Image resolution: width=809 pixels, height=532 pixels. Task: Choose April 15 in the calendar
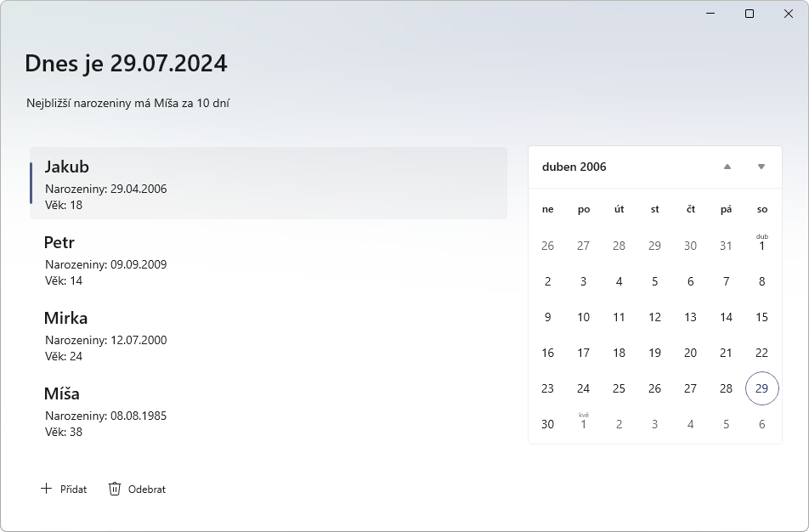tap(761, 317)
